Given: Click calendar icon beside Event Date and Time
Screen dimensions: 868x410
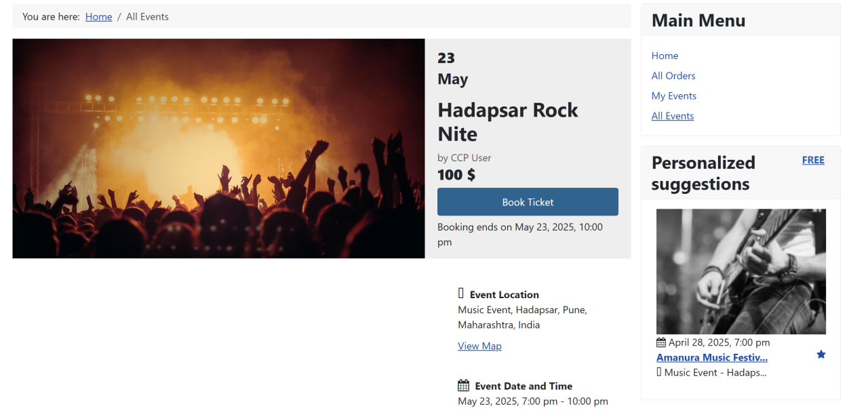Looking at the screenshot, I should pyautogui.click(x=464, y=386).
